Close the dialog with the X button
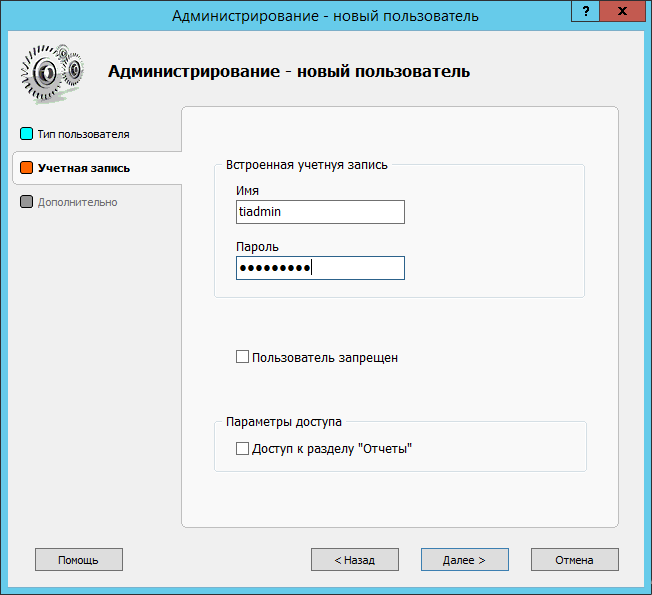Screen dimensions: 652x595 (x=622, y=11)
